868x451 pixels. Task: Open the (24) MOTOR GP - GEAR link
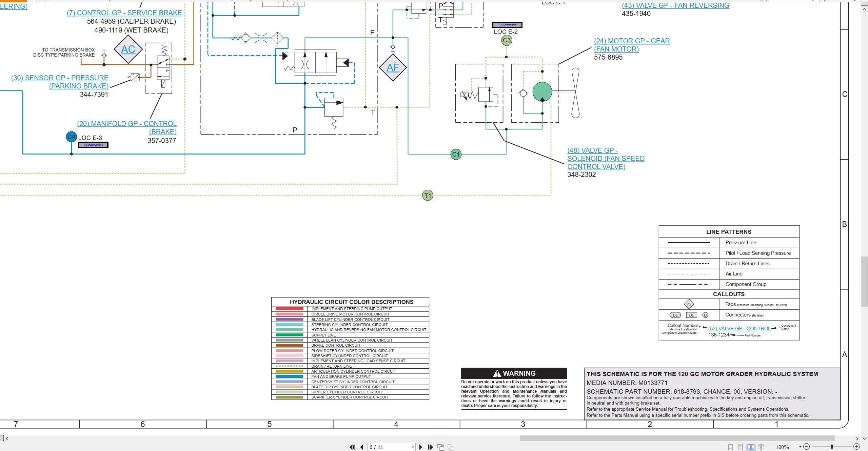click(632, 45)
